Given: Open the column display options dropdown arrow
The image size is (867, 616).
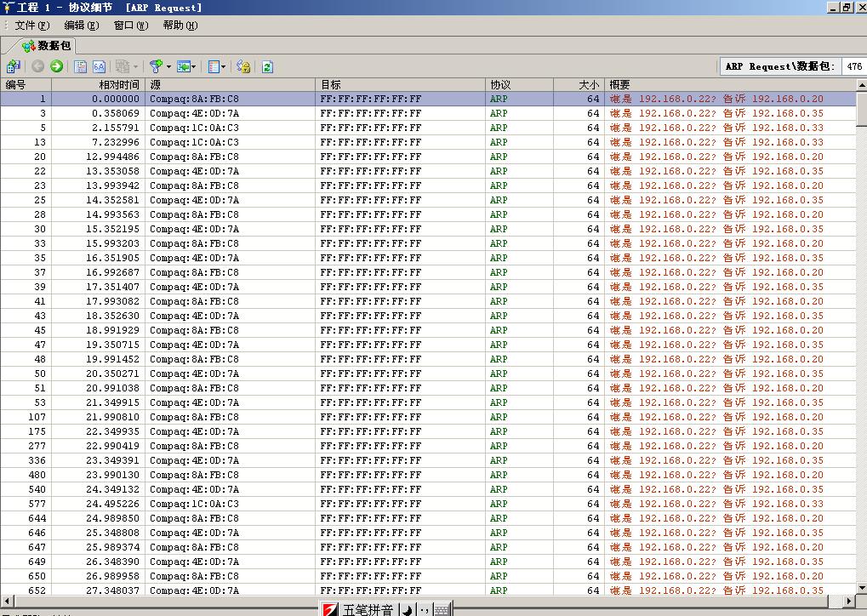Looking at the screenshot, I should (x=223, y=66).
